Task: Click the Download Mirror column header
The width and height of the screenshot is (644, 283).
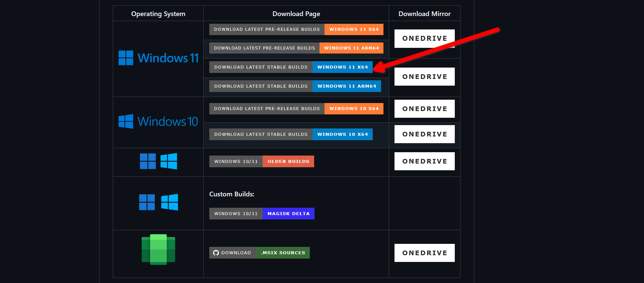Action: click(425, 14)
